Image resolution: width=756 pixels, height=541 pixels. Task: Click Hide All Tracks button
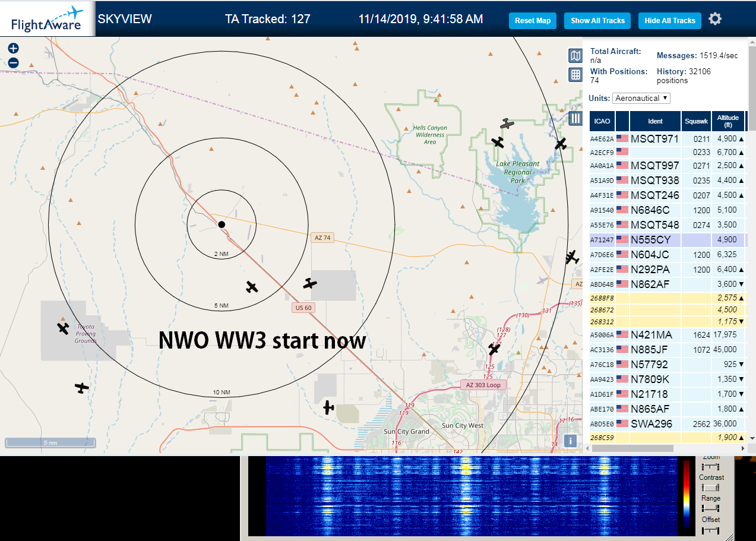(x=670, y=21)
